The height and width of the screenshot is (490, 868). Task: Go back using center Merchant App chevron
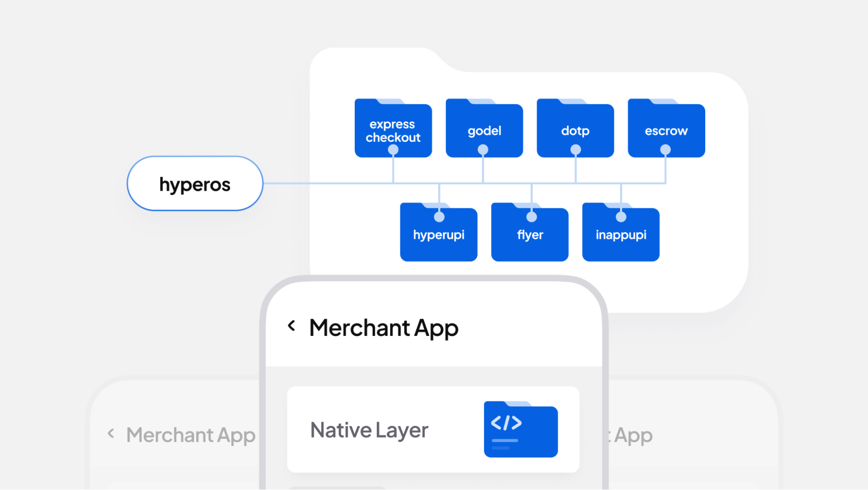292,326
